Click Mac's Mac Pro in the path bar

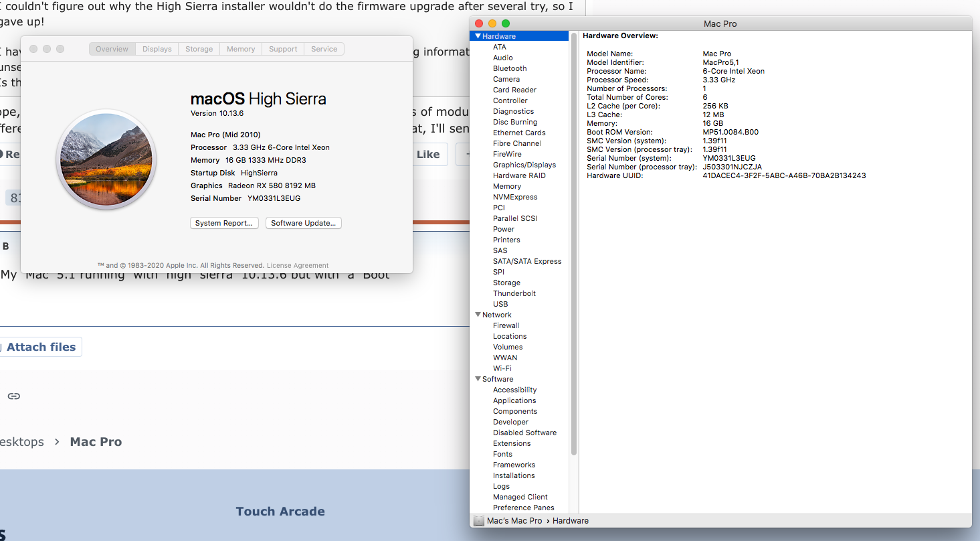pos(514,521)
